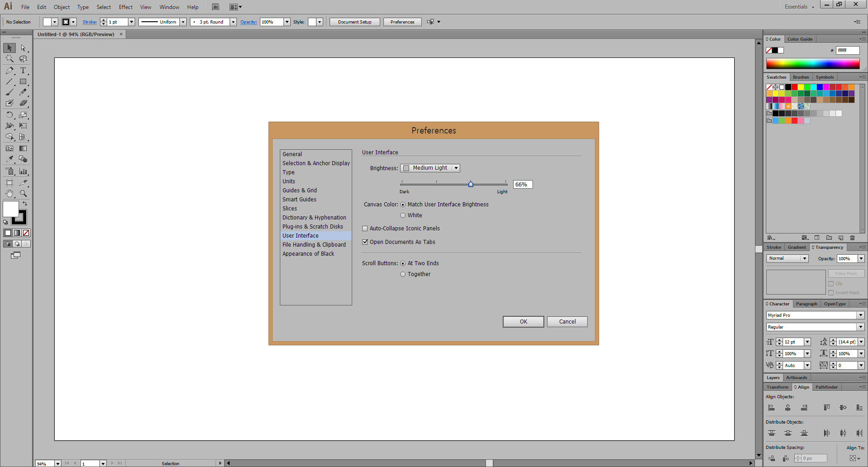This screenshot has height=467, width=868.
Task: Select the Line Segment tool
Action: pyautogui.click(x=9, y=82)
